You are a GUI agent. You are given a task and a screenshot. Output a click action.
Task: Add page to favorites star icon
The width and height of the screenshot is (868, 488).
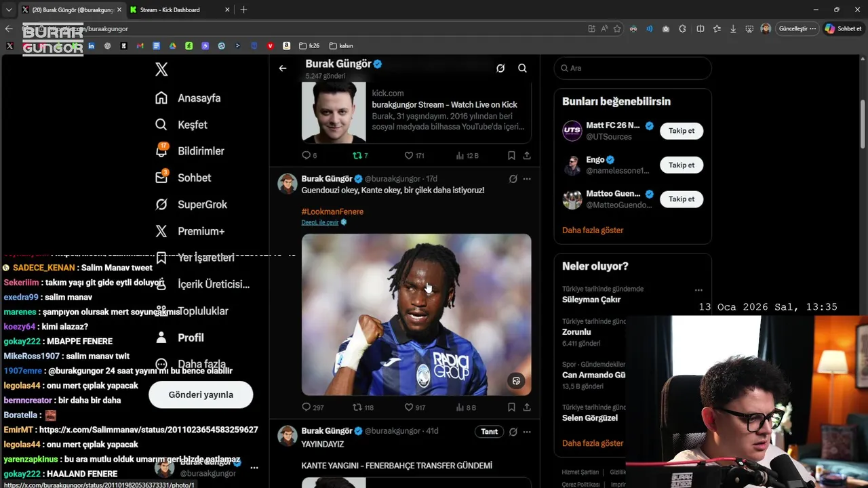(617, 28)
